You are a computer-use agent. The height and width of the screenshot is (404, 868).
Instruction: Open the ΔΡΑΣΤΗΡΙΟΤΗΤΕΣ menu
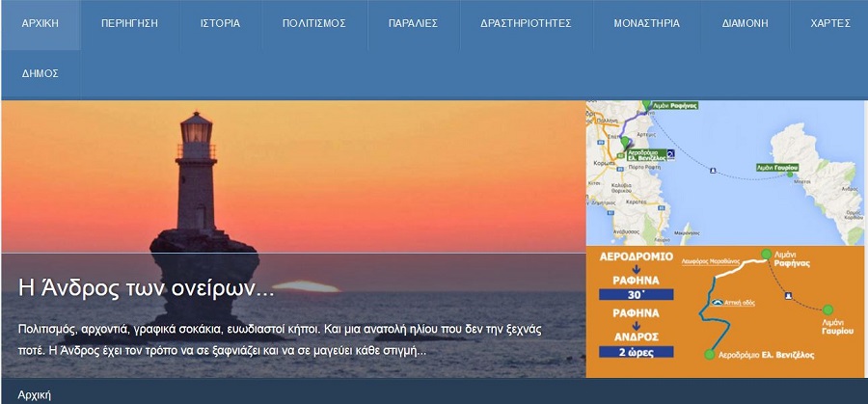pyautogui.click(x=526, y=24)
